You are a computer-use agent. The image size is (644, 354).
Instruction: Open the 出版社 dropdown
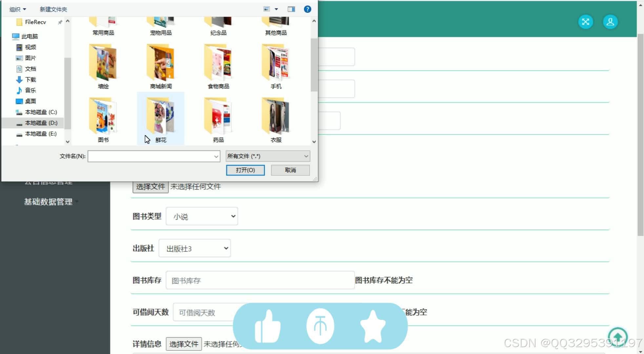point(194,248)
